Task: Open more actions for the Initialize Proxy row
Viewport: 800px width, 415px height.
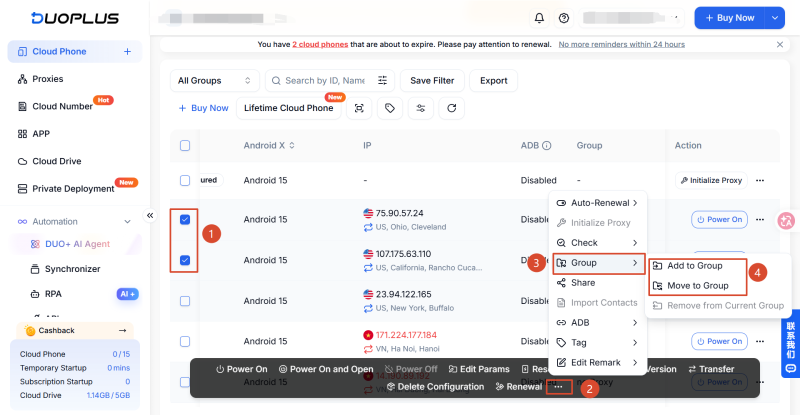Action: pyautogui.click(x=760, y=181)
